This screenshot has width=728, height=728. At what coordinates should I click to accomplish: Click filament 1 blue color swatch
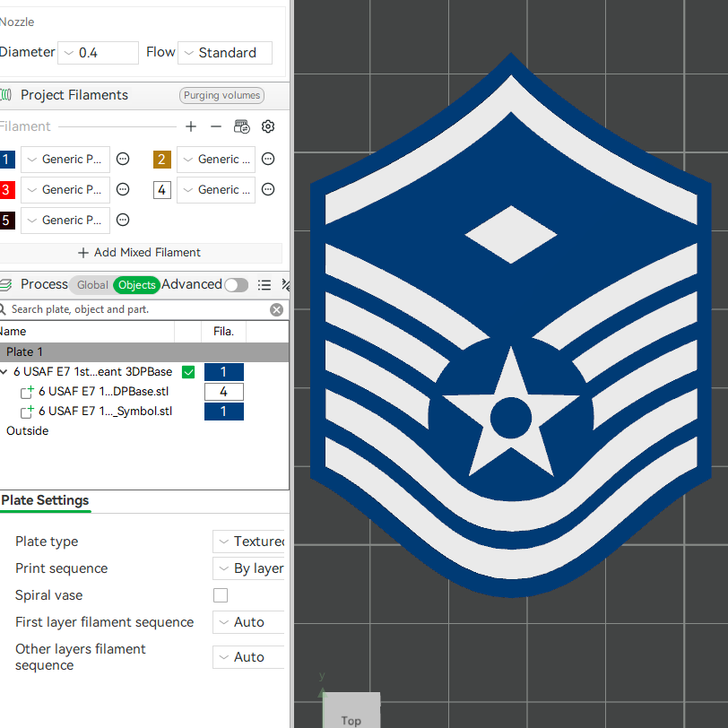[6, 160]
